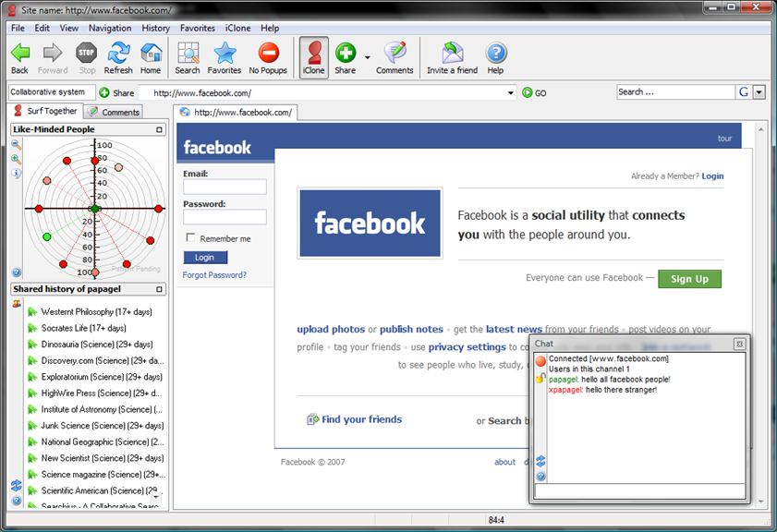Go back with the green Back arrow
The image size is (777, 532).
[19, 58]
